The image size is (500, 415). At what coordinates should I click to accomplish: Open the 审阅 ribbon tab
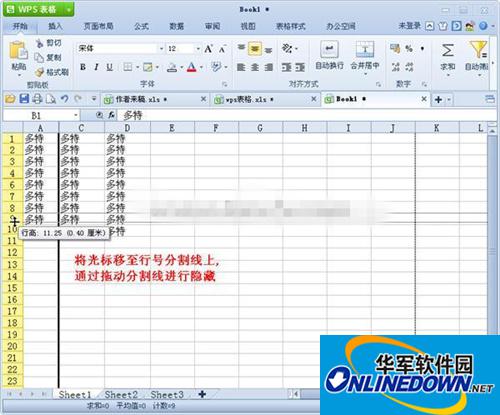click(x=212, y=26)
